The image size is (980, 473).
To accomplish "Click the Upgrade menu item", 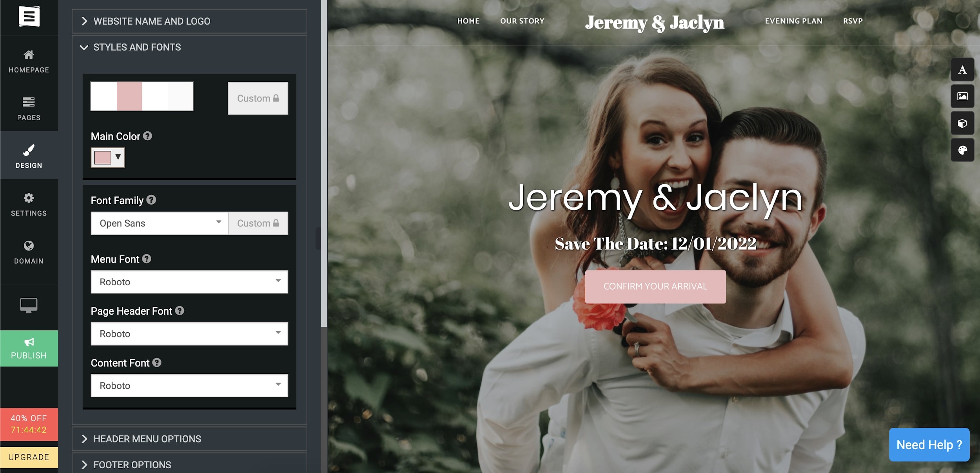I will (29, 456).
